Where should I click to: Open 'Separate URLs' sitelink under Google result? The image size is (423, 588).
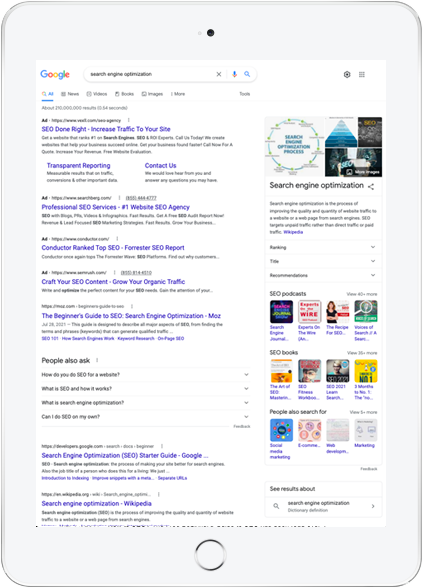pyautogui.click(x=172, y=478)
